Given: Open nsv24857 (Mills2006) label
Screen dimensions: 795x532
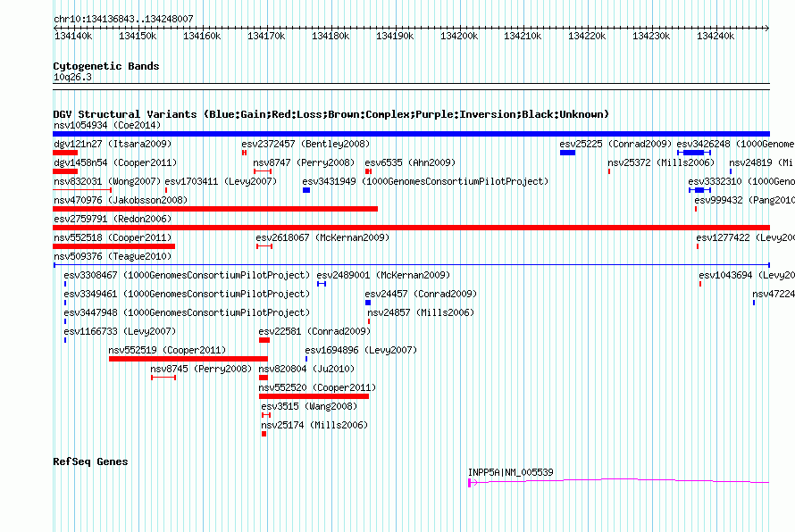Looking at the screenshot, I should tap(421, 312).
